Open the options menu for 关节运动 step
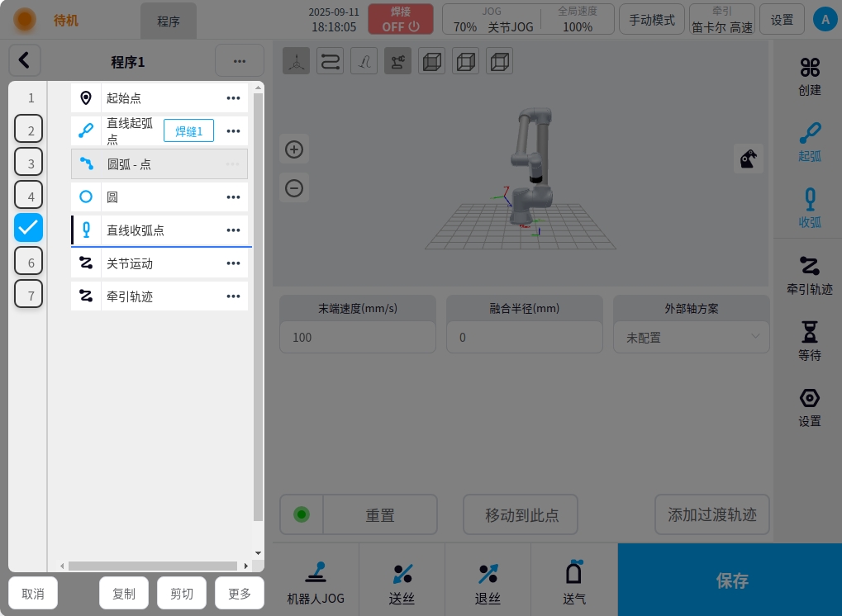 pos(233,263)
